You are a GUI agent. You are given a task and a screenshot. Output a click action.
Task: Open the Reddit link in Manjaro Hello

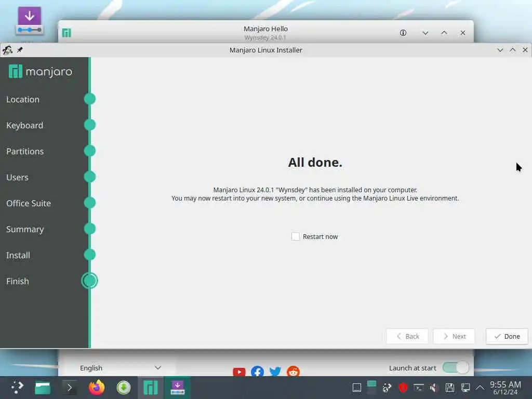pyautogui.click(x=293, y=372)
